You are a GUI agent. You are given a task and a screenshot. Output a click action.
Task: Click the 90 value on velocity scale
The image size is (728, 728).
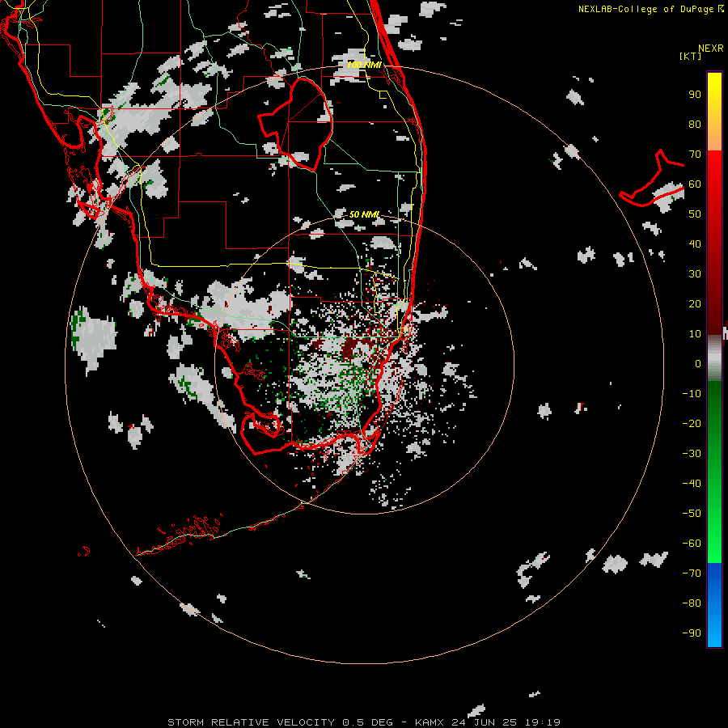pyautogui.click(x=695, y=95)
